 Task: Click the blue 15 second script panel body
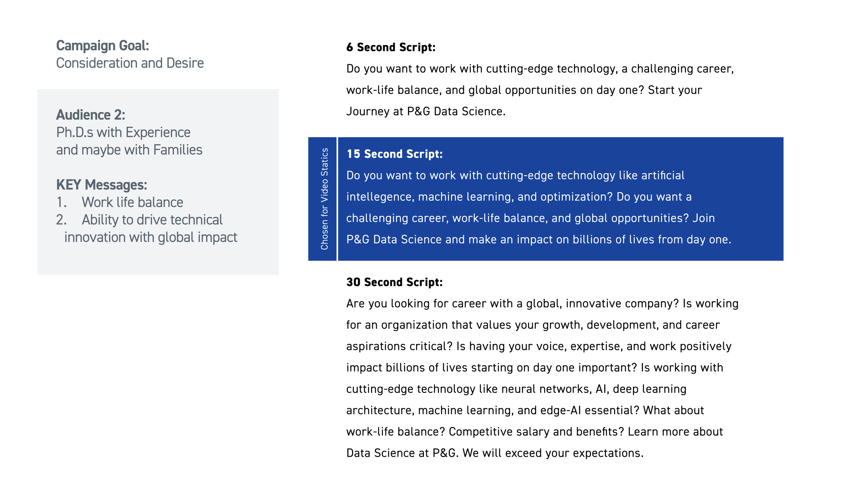click(x=560, y=199)
